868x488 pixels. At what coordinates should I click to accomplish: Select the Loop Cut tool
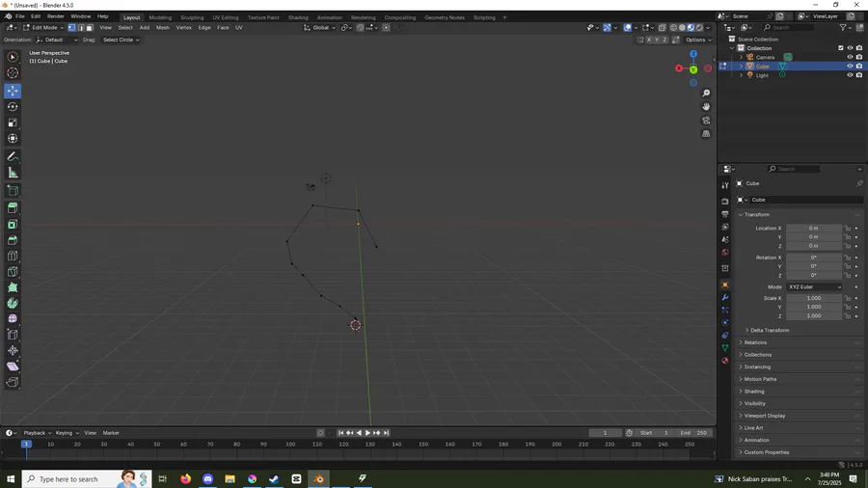[13, 257]
